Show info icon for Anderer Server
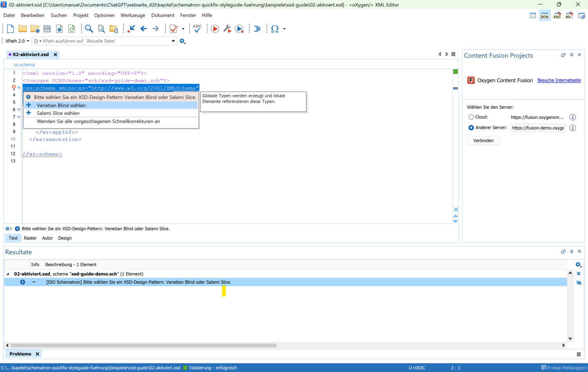The image size is (588, 372). pos(573,128)
